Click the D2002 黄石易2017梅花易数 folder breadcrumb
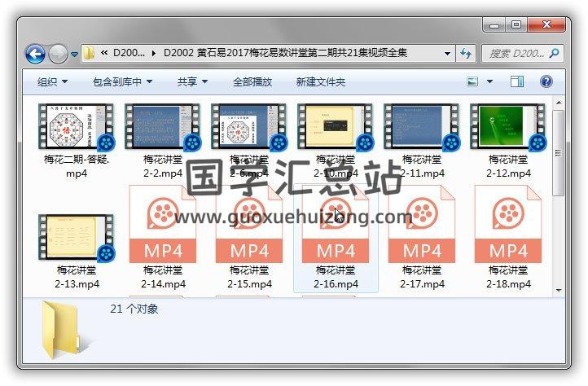This screenshot has height=386, width=588. pyautogui.click(x=285, y=53)
